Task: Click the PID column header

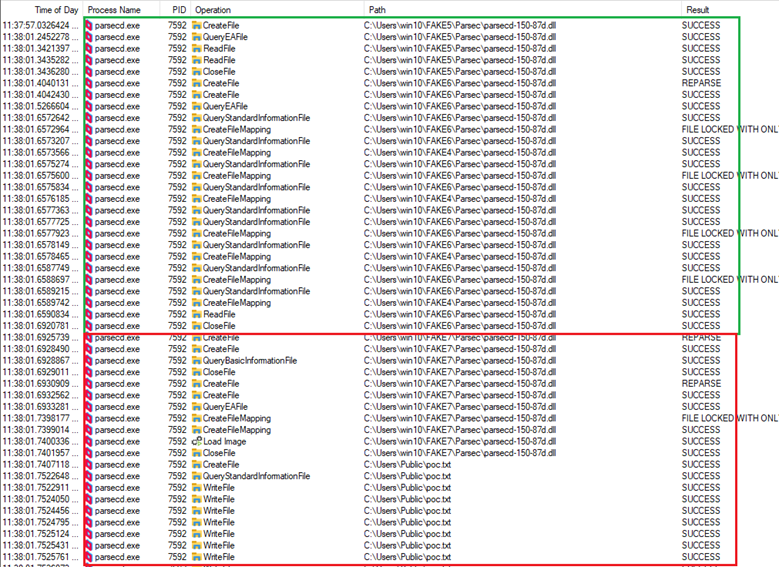Action: click(178, 8)
